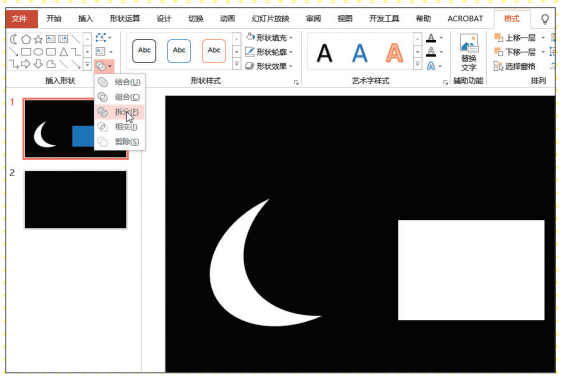Pick the rounded rectangle shape
Image resolution: width=565 pixels, height=381 pixels.
(51, 52)
